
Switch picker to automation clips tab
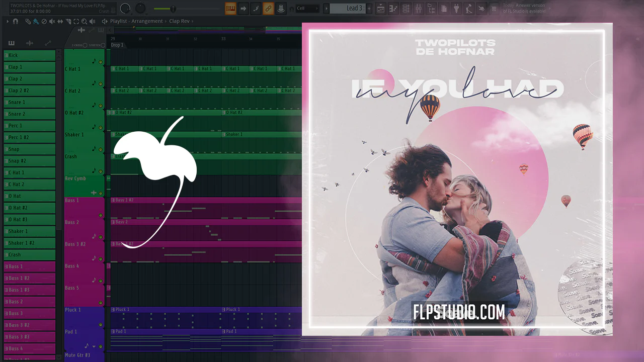pyautogui.click(x=48, y=43)
